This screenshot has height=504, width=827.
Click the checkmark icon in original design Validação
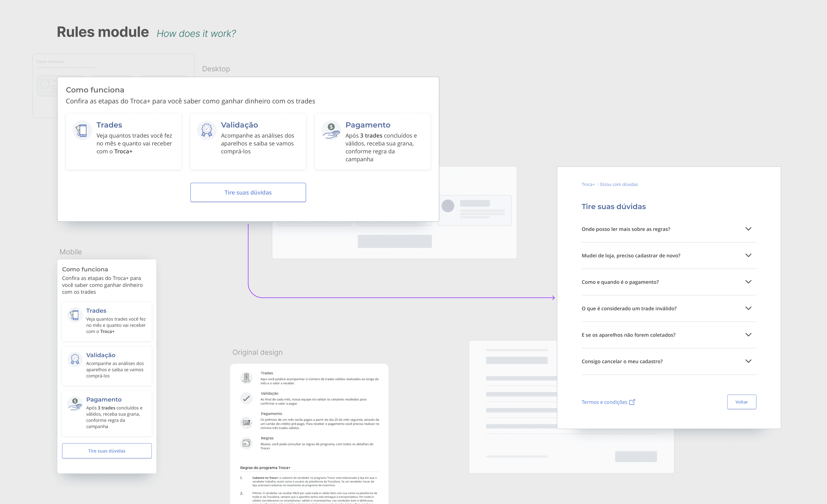click(246, 398)
